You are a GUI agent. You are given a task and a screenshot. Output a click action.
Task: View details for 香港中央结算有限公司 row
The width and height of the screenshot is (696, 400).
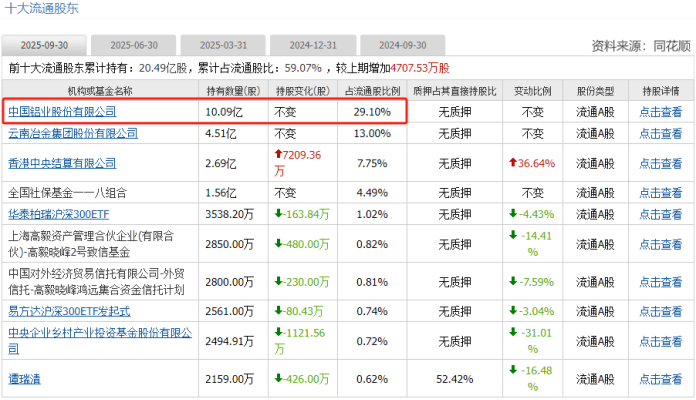pos(660,163)
